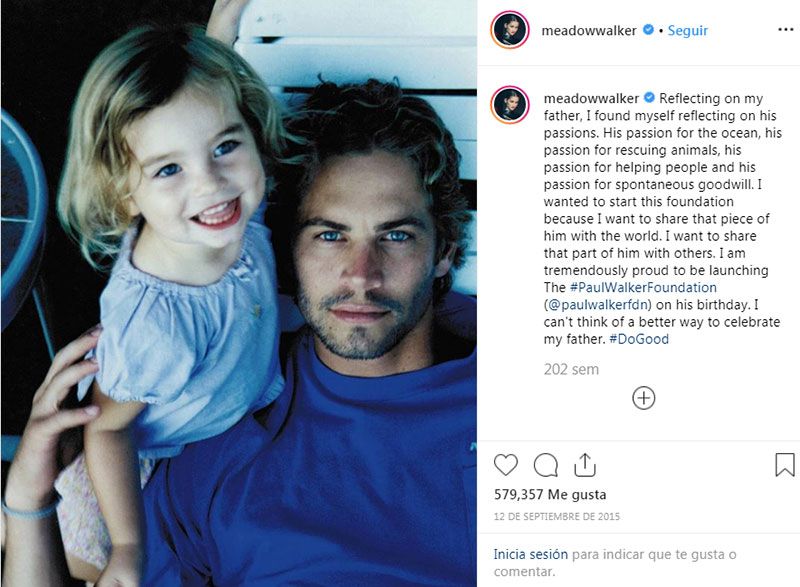Click the 202 sem timestamp

tap(571, 369)
